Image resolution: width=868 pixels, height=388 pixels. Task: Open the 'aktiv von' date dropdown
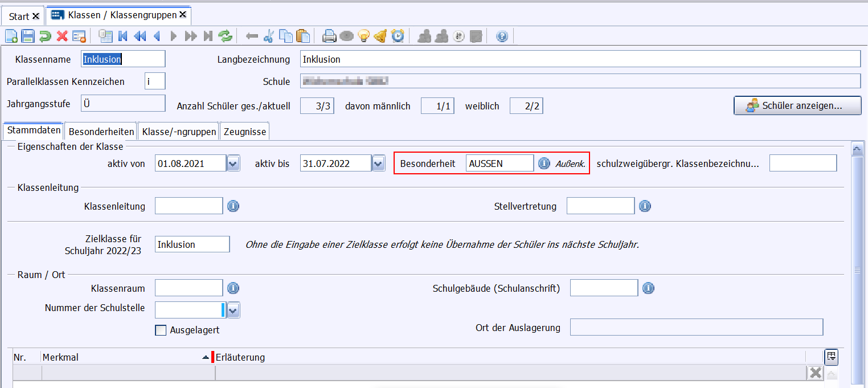pyautogui.click(x=233, y=164)
